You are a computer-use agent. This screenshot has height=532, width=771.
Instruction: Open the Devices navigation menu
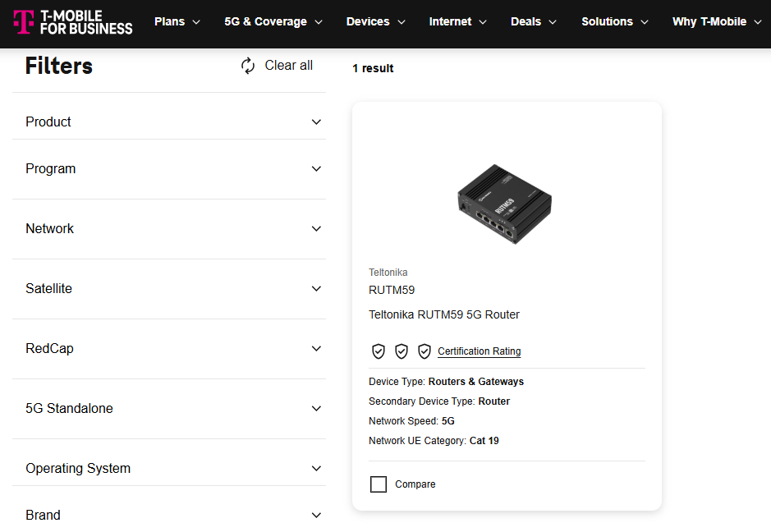[375, 22]
